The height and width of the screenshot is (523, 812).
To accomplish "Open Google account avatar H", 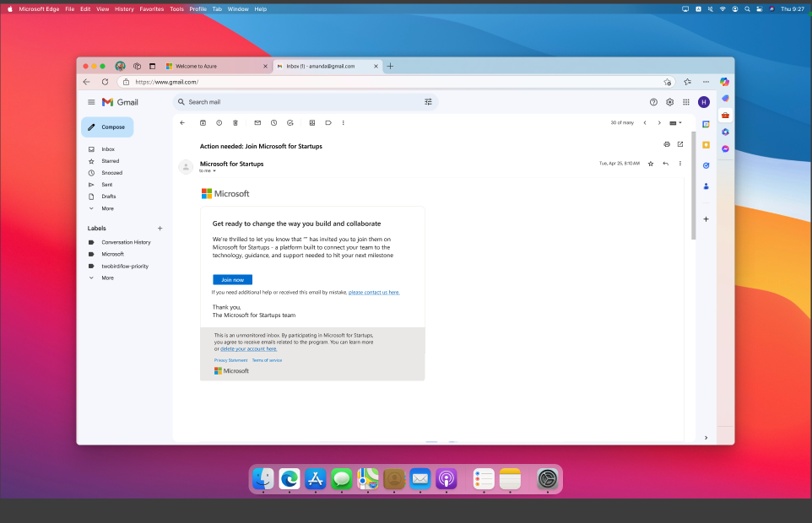I will click(704, 102).
